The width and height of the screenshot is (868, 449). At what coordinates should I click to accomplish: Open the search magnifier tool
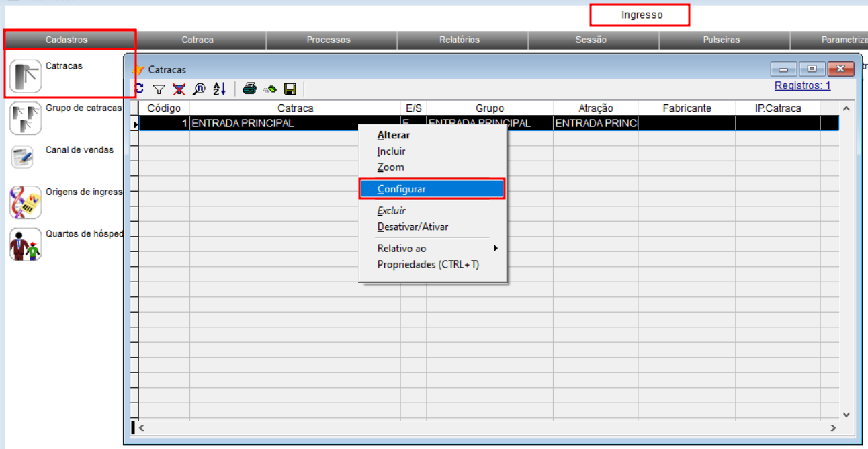(x=199, y=89)
